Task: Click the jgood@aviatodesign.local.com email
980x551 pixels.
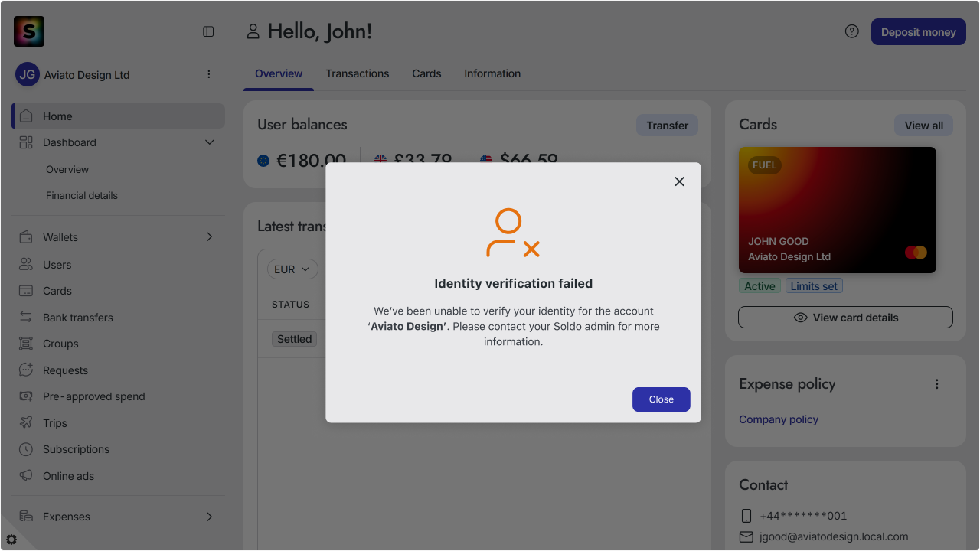Action: coord(834,537)
